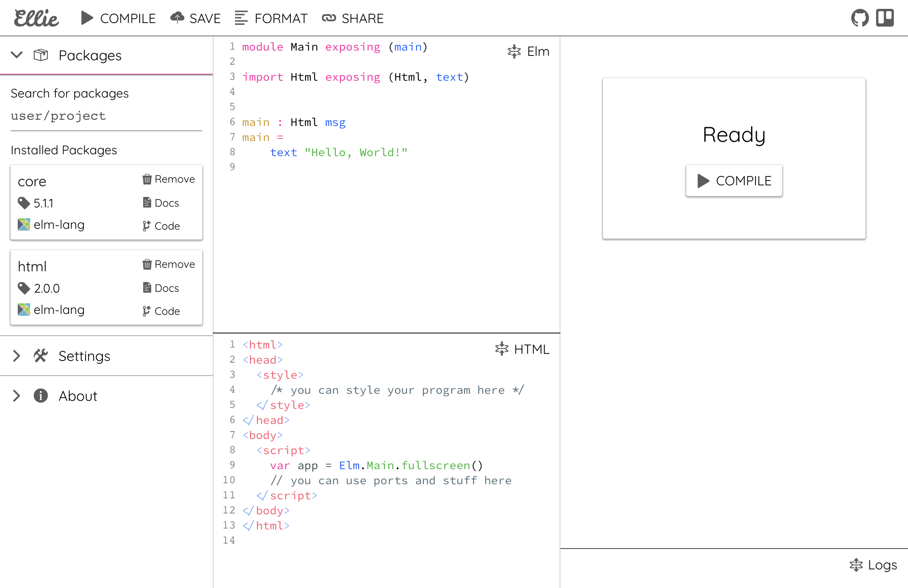This screenshot has height=588, width=908.
Task: Open the Trello board icon
Action: click(885, 18)
